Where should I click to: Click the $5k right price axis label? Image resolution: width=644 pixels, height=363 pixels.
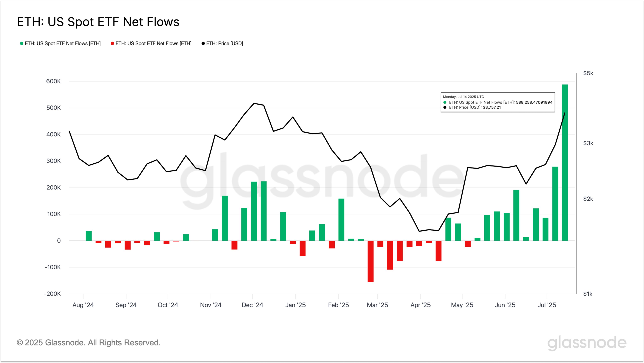pyautogui.click(x=588, y=73)
